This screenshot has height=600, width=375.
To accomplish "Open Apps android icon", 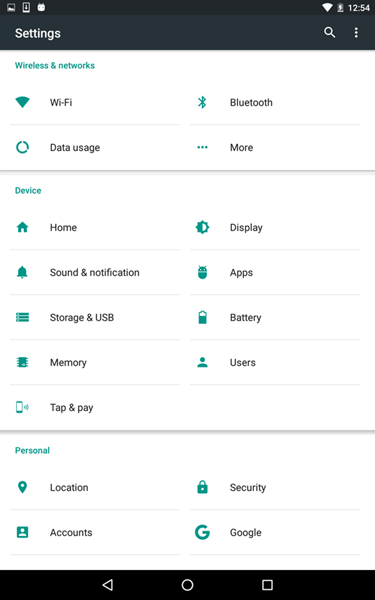I will click(x=202, y=272).
